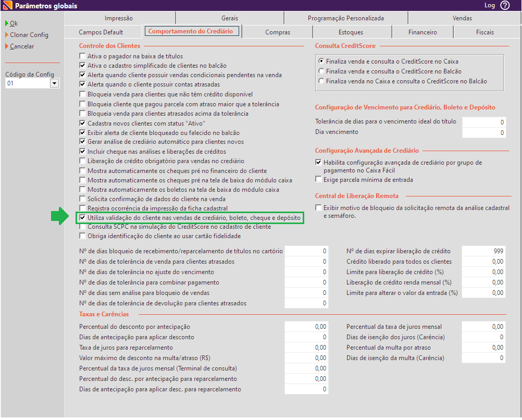Toggle 'Exibir alerta de cliente bloqueado ou falecido'
Screen dimensions: 522x420
(82, 132)
